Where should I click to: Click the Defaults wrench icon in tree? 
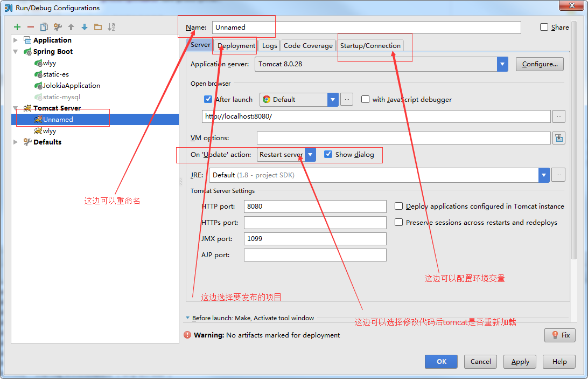pos(27,142)
